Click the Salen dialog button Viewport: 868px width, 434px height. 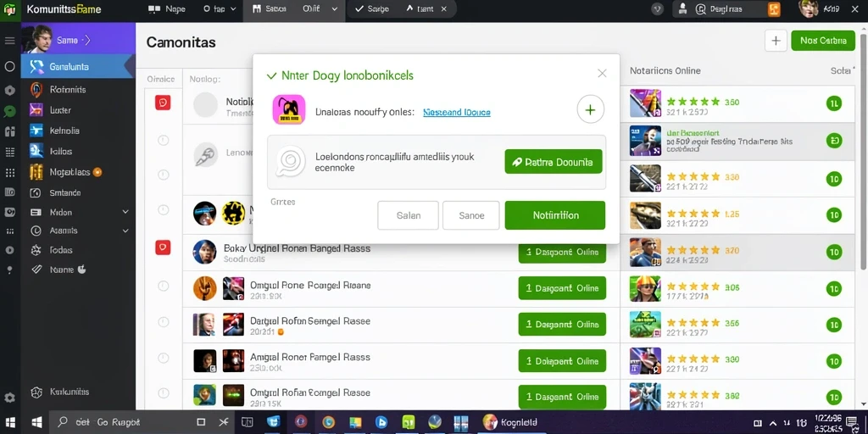click(408, 215)
